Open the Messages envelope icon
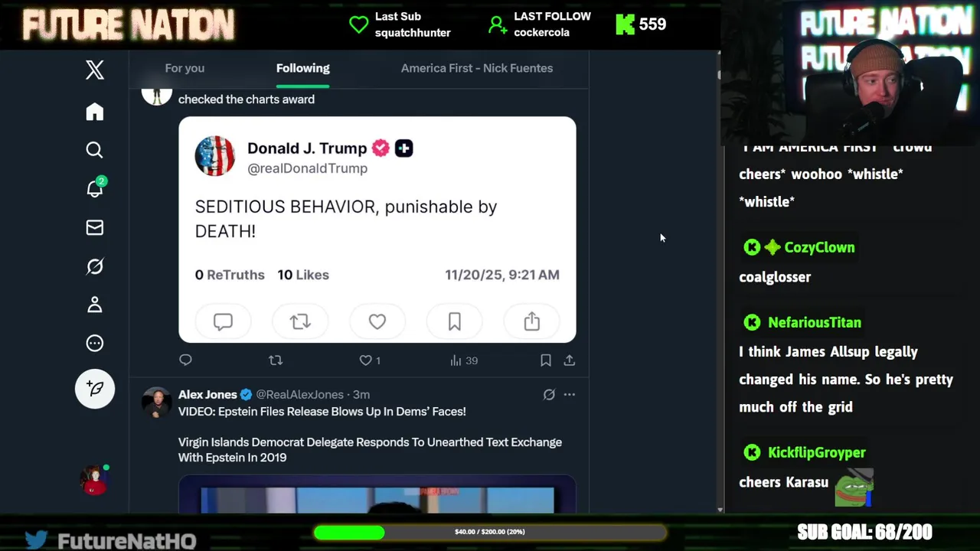Image resolution: width=980 pixels, height=551 pixels. tap(95, 227)
